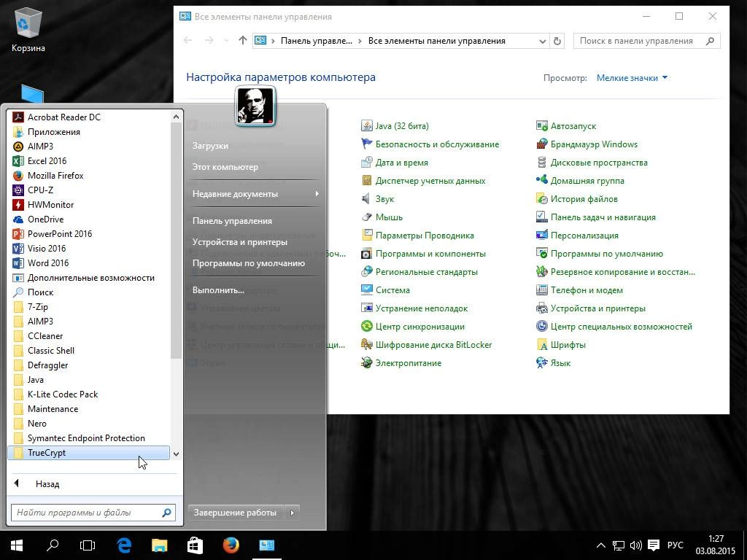The height and width of the screenshot is (560, 747).
Task: Open Дата и время settings
Action: coord(395,163)
